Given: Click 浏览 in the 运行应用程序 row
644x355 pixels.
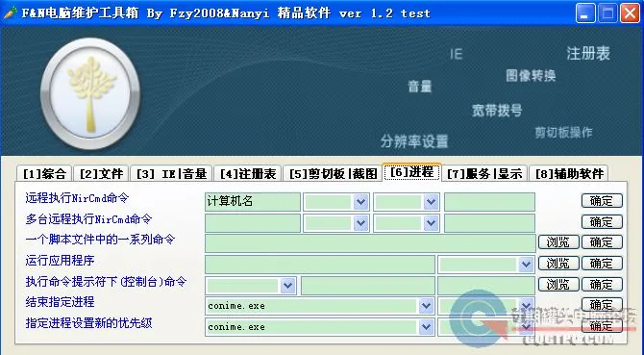Looking at the screenshot, I should (558, 264).
